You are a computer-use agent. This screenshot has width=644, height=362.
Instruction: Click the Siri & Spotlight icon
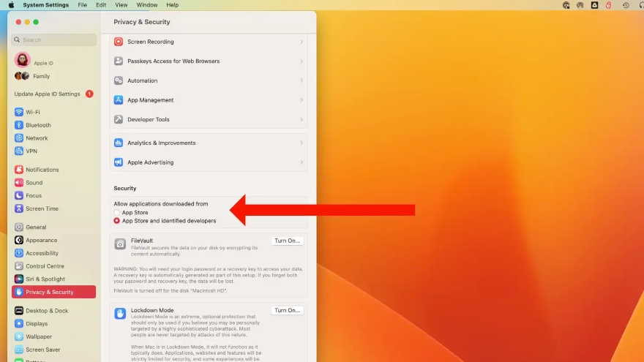[19, 279]
